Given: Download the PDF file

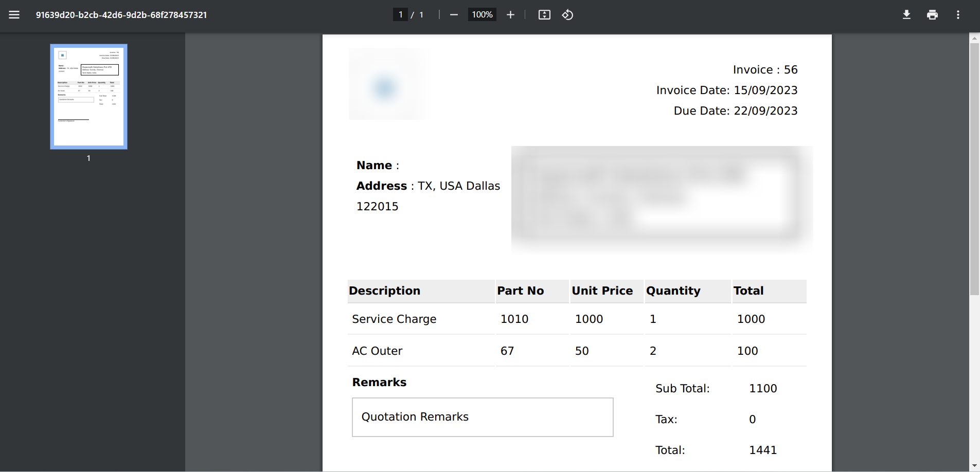Looking at the screenshot, I should coord(906,15).
